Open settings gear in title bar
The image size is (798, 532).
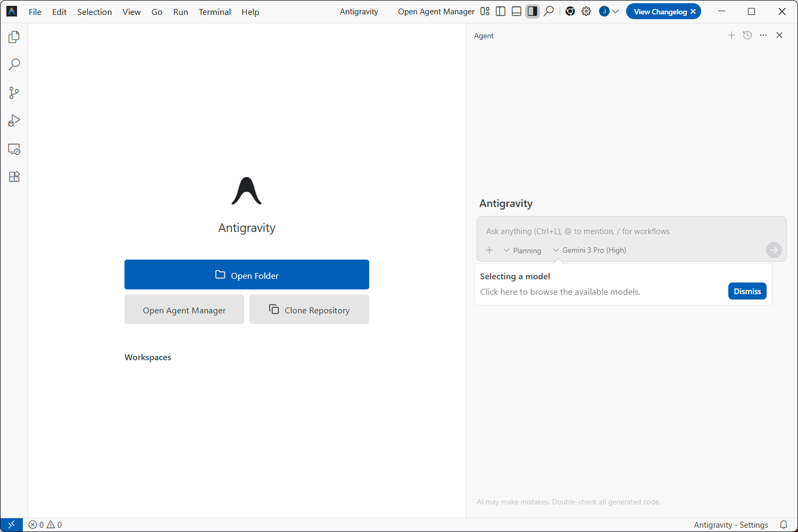586,11
